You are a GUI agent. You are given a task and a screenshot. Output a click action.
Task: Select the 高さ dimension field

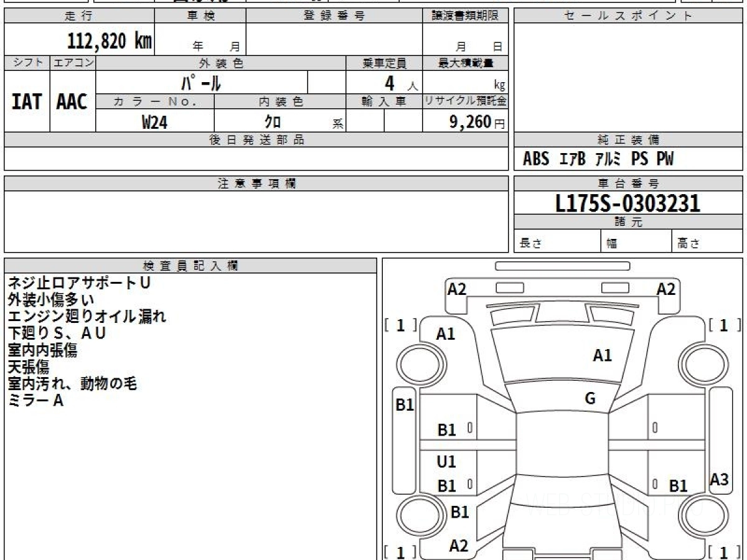[x=707, y=242]
